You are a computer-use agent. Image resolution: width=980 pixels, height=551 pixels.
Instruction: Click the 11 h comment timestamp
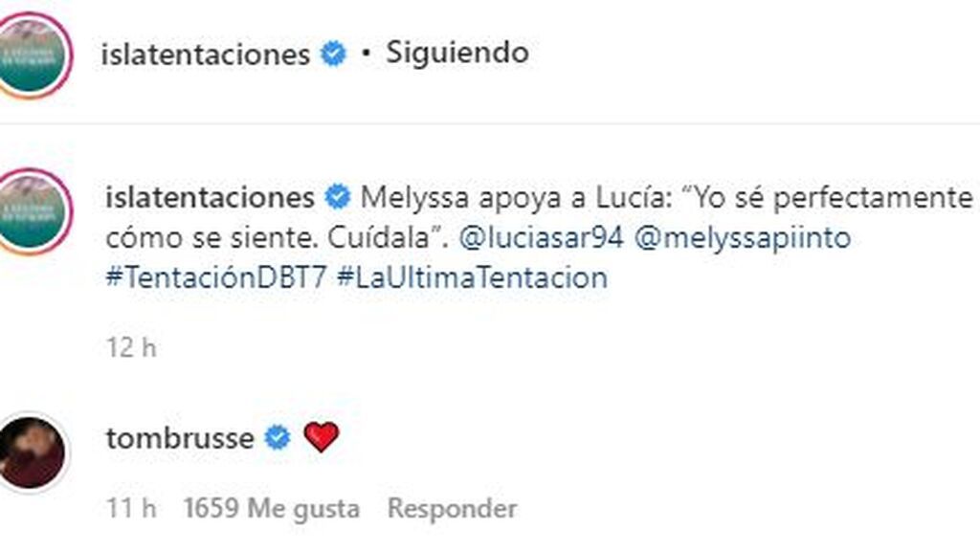pos(131,509)
